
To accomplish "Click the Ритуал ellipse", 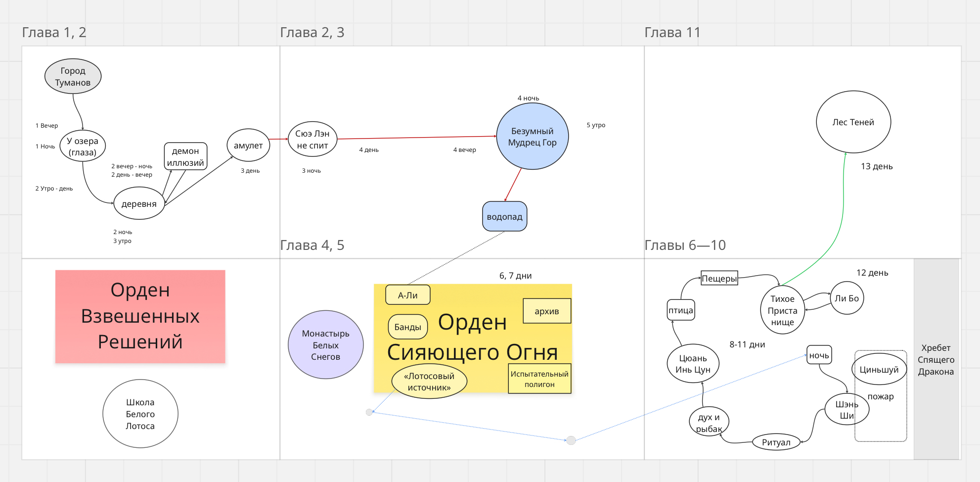I will (776, 442).
